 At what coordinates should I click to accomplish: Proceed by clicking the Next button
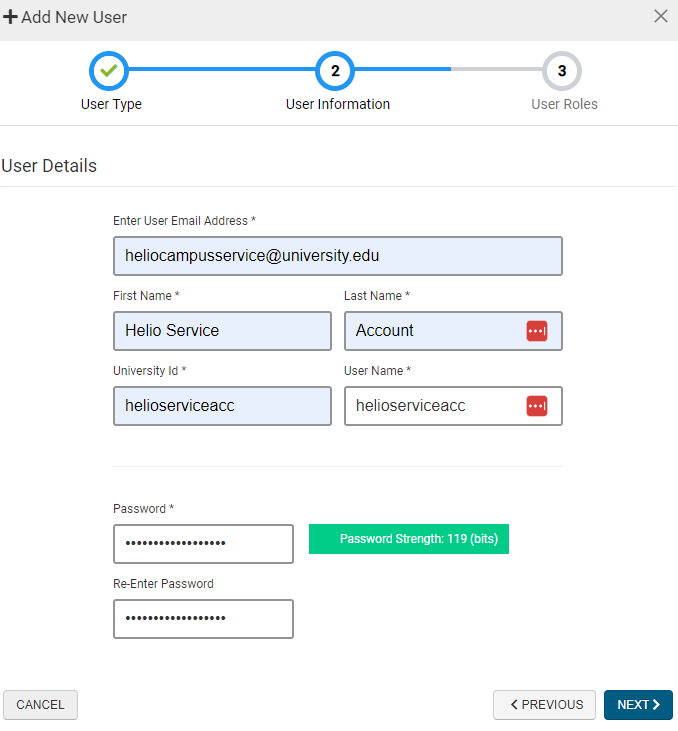(x=638, y=705)
